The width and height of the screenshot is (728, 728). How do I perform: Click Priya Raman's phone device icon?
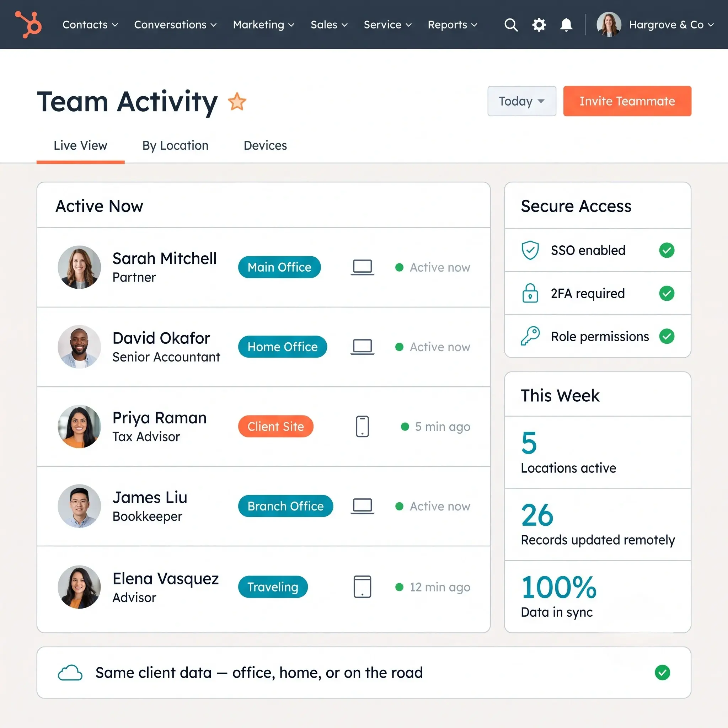(362, 427)
